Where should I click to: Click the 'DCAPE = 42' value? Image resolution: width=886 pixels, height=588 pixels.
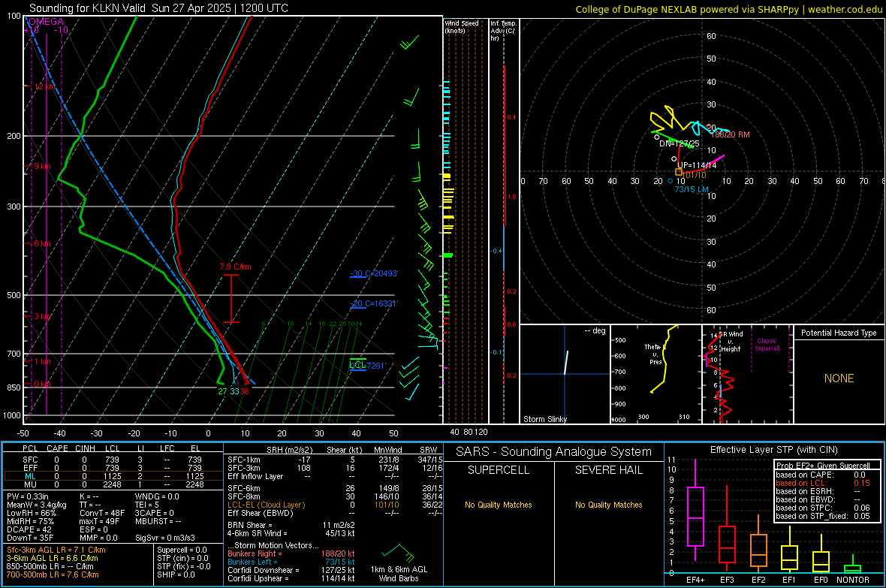29,529
